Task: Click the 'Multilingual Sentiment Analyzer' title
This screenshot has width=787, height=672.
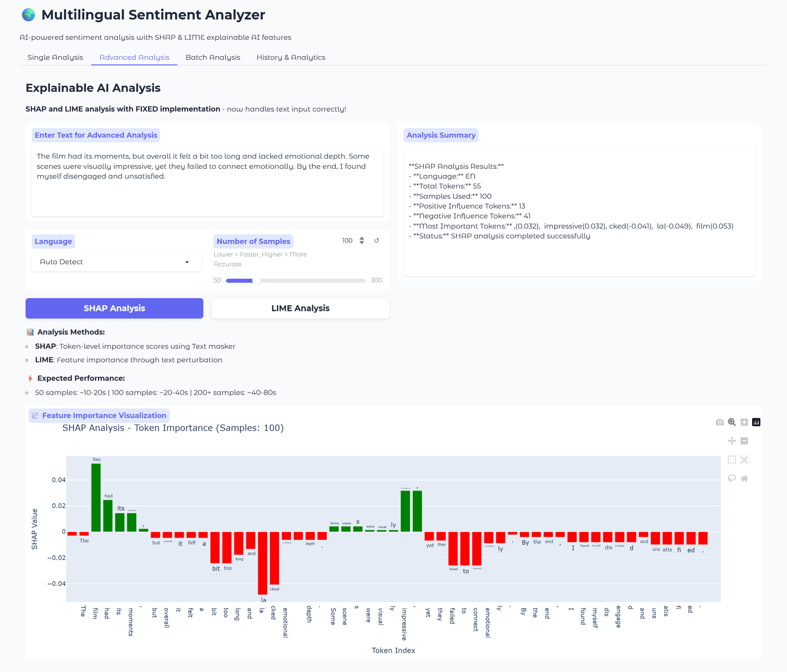Action: point(153,15)
